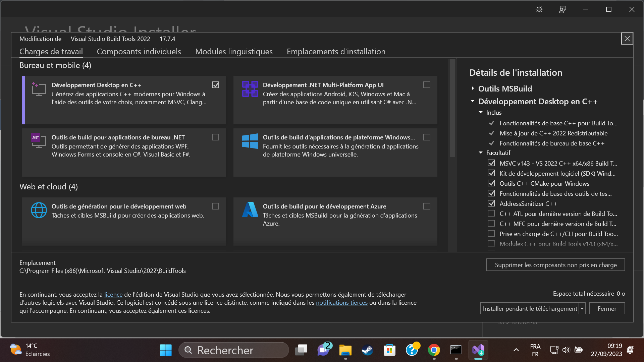Switch to Modules linguistiques tab

point(234,52)
